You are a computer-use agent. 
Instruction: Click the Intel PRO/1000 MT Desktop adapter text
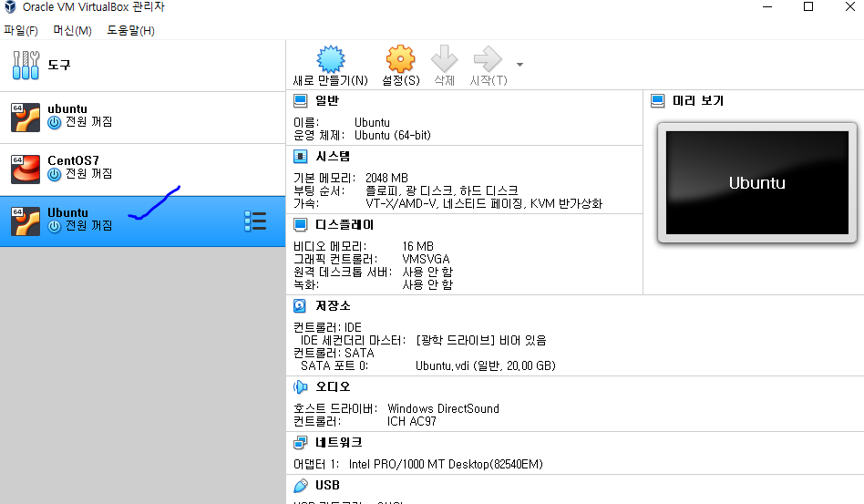click(x=446, y=464)
